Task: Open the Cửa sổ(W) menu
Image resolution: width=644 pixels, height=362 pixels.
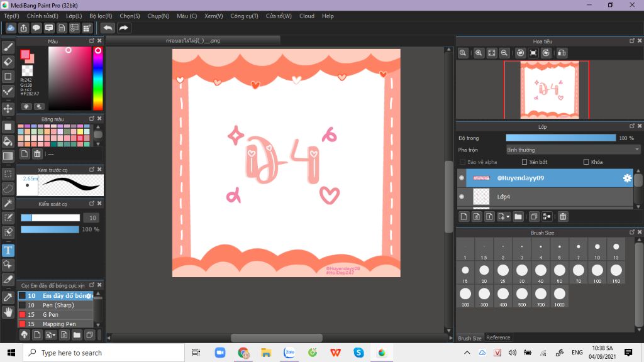Action: (x=279, y=16)
